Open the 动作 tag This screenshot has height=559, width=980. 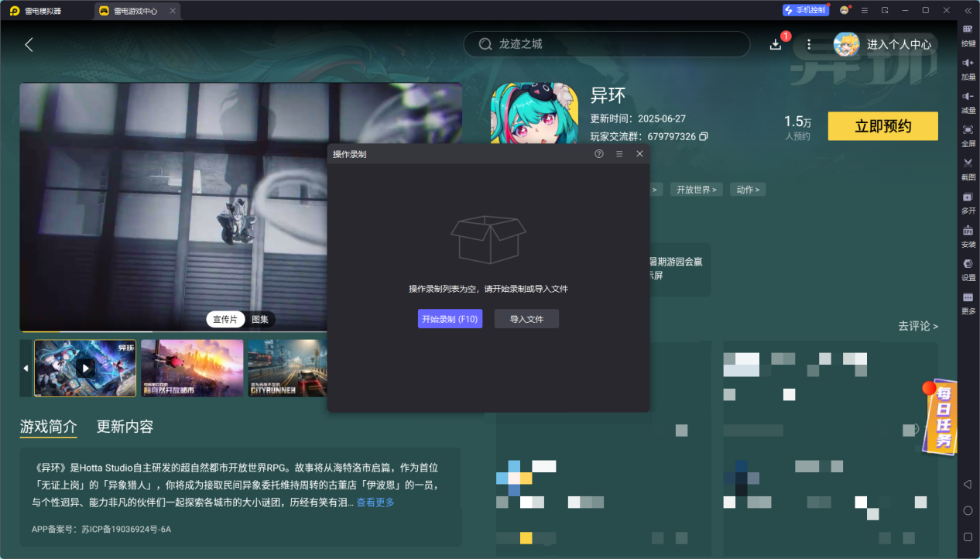pyautogui.click(x=748, y=189)
